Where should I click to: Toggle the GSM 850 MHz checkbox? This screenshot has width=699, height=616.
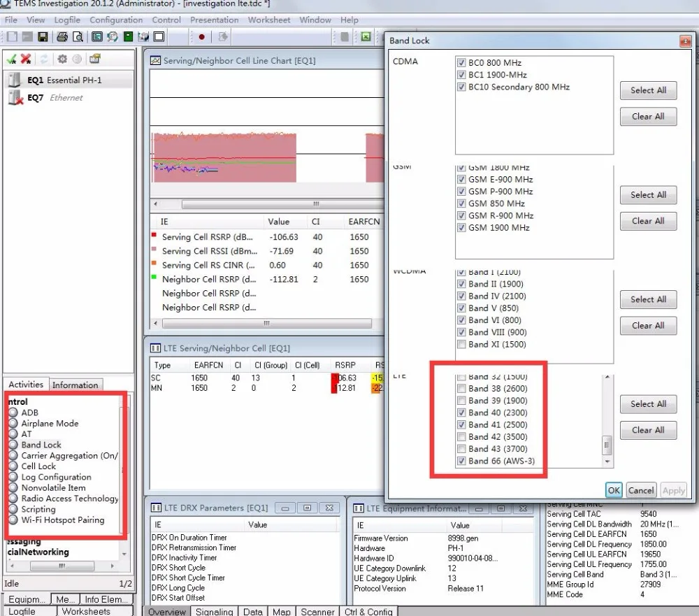coord(461,203)
